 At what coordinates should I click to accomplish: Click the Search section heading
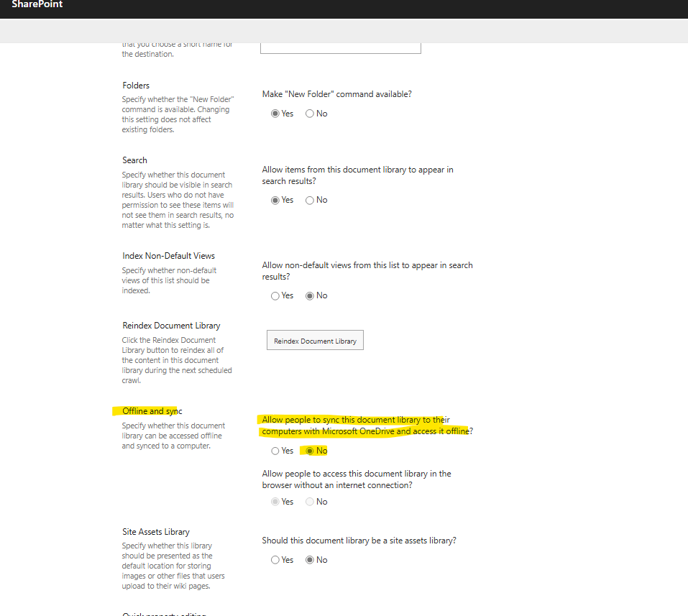tap(134, 160)
